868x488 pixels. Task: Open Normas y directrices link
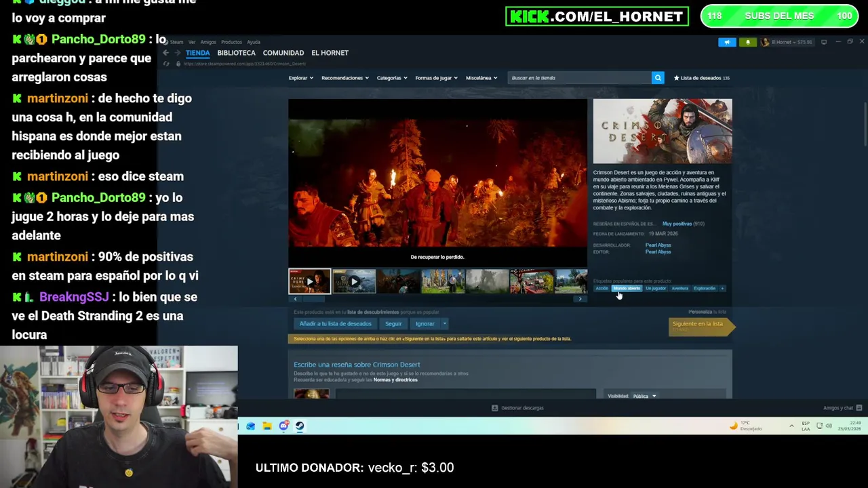(395, 380)
